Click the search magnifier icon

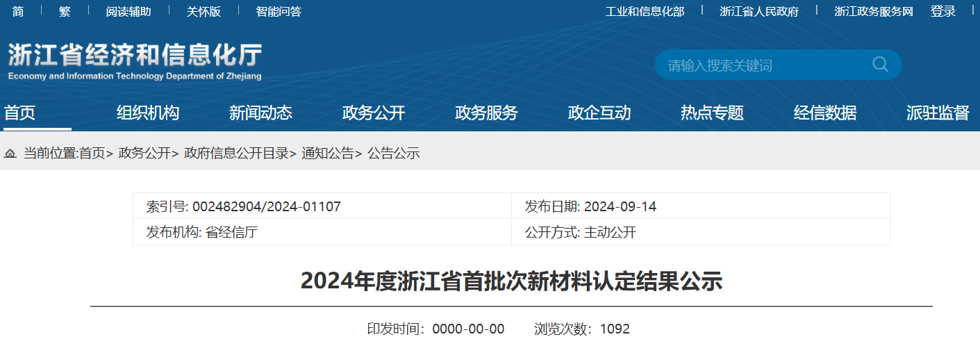880,65
